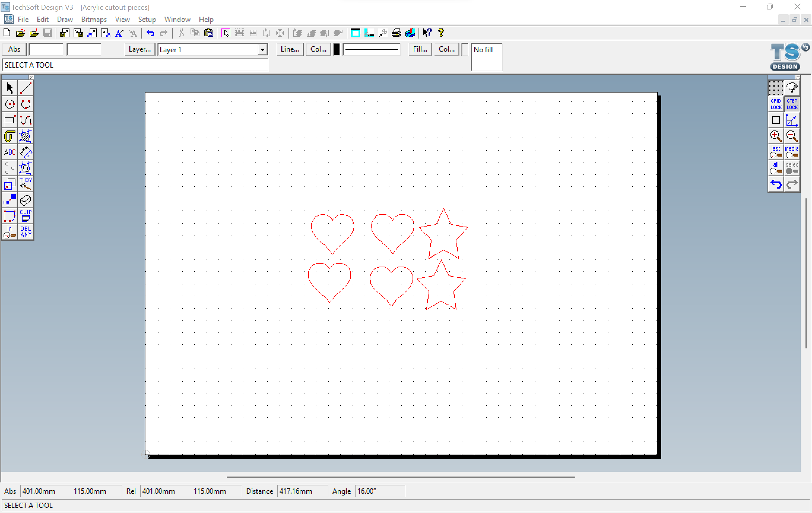
Task: Close the left drawing tools palette
Action: pos(31,77)
